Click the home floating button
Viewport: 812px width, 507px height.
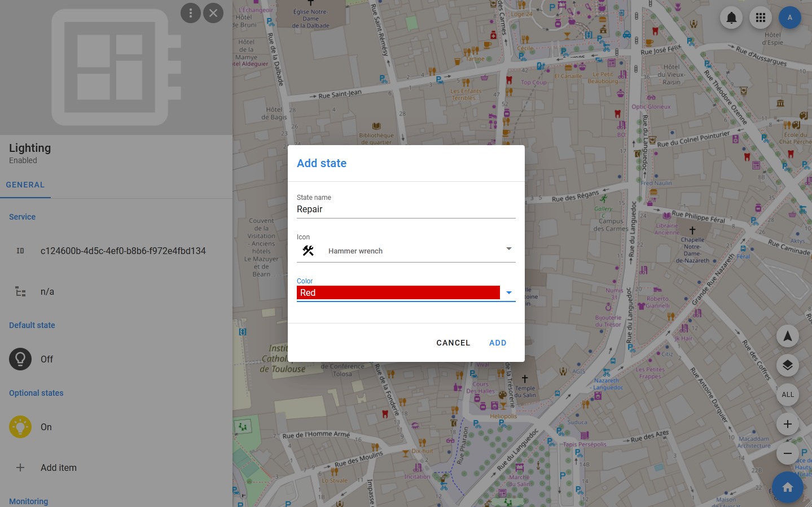(787, 487)
